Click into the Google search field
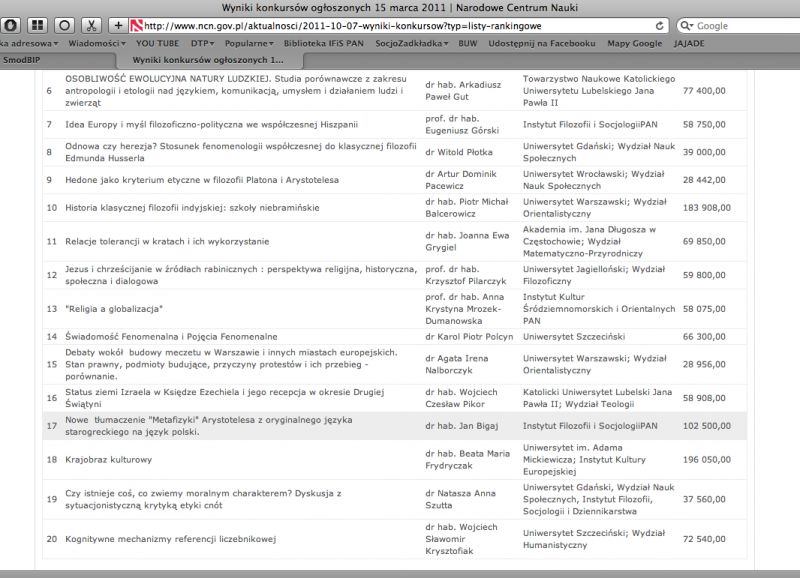The image size is (800, 578). coord(742,26)
